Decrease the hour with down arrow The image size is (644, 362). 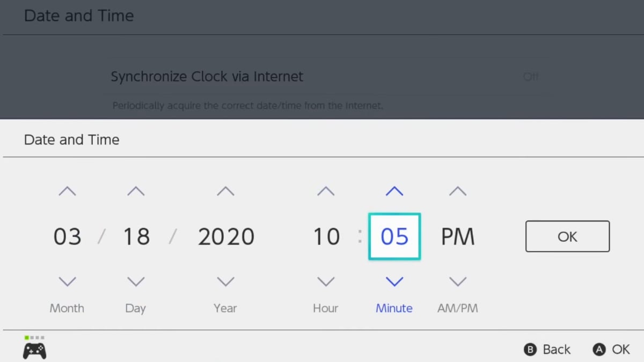pos(326,282)
